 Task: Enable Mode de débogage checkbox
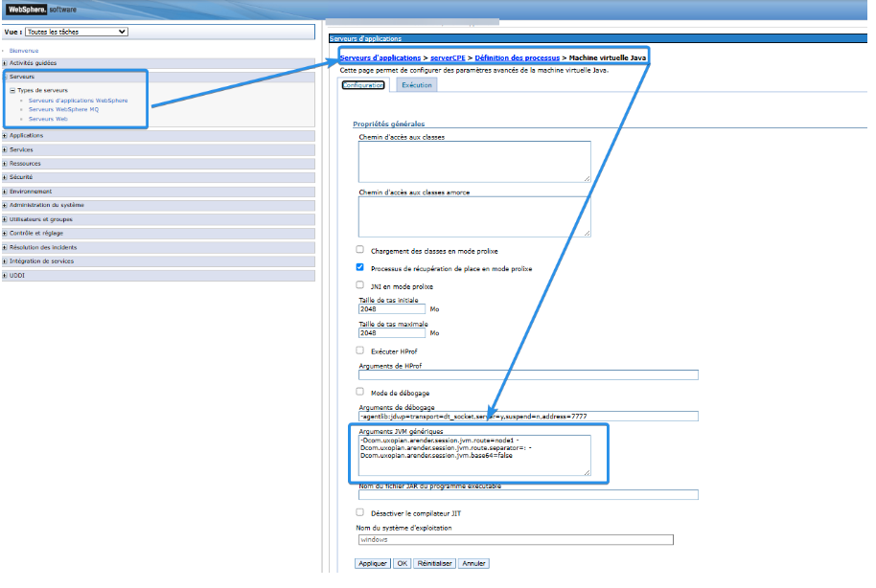pos(359,392)
